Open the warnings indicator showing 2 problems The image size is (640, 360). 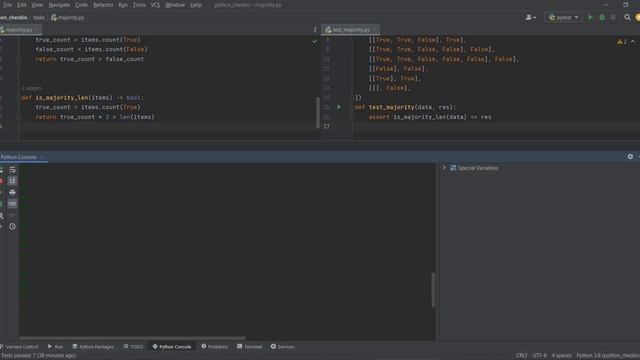(x=622, y=42)
